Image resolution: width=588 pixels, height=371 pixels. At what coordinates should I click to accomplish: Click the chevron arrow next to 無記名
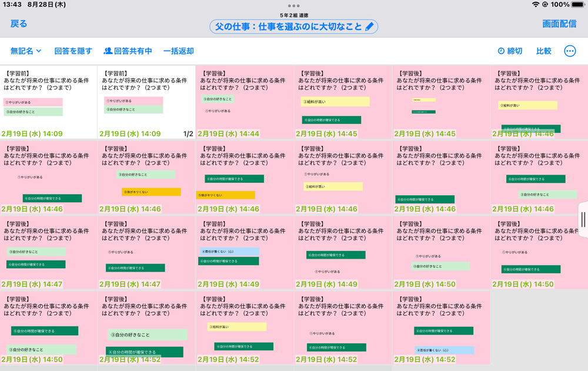click(39, 51)
